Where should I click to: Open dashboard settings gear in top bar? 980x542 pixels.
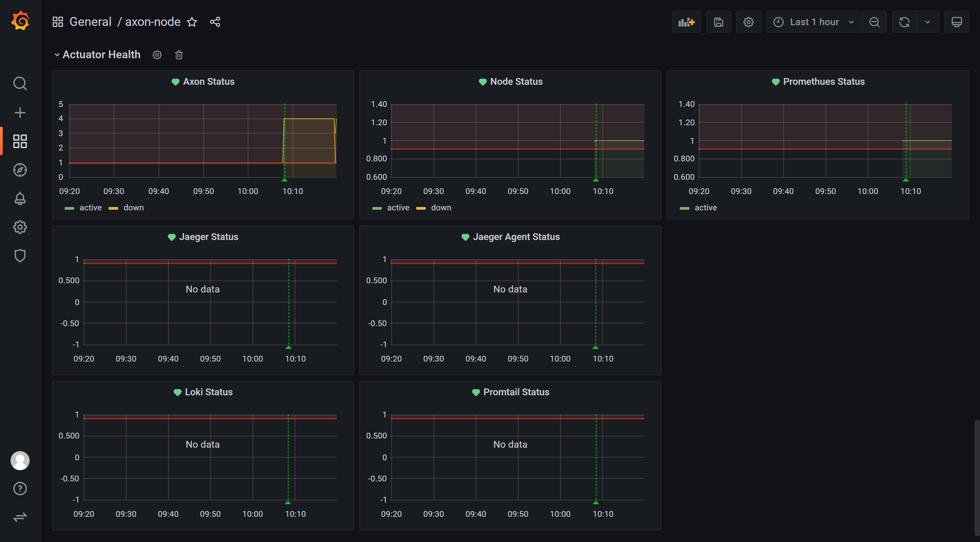tap(748, 22)
